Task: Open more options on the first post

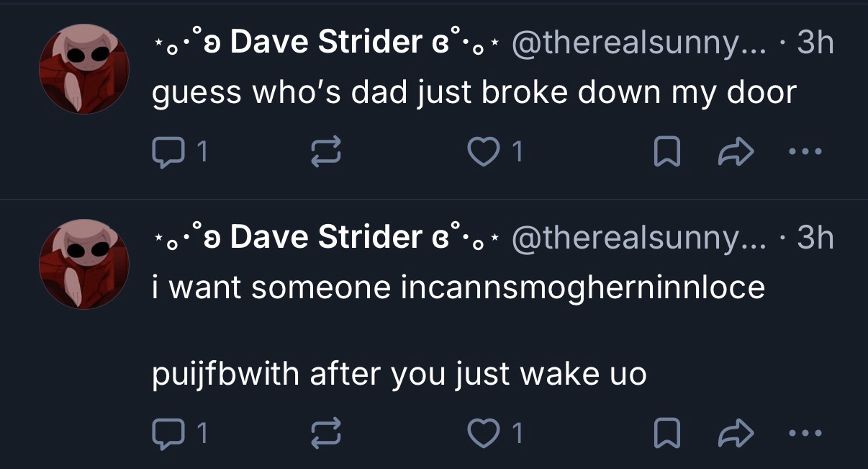Action: point(804,151)
